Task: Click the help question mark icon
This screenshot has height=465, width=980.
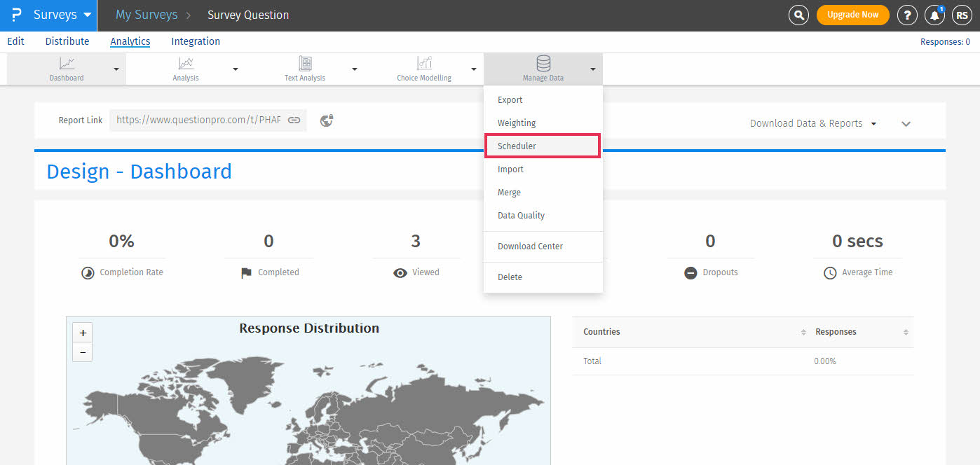Action: 907,15
